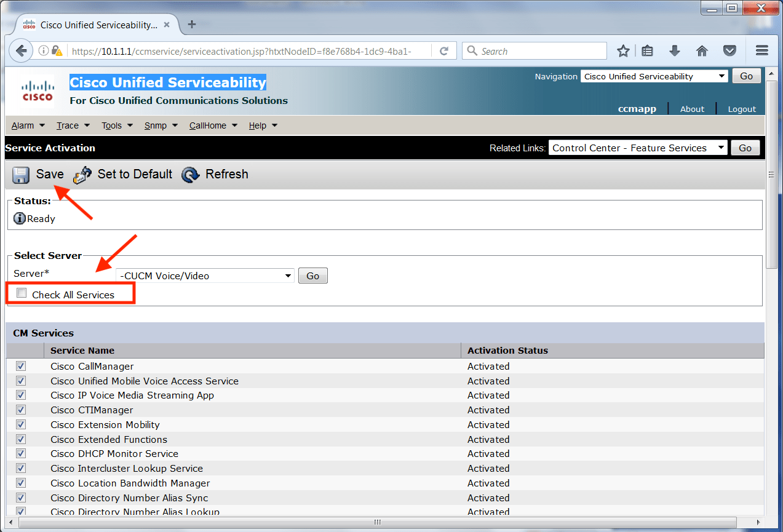
Task: Click Activated status for Cisco CTIManager
Action: tap(488, 410)
